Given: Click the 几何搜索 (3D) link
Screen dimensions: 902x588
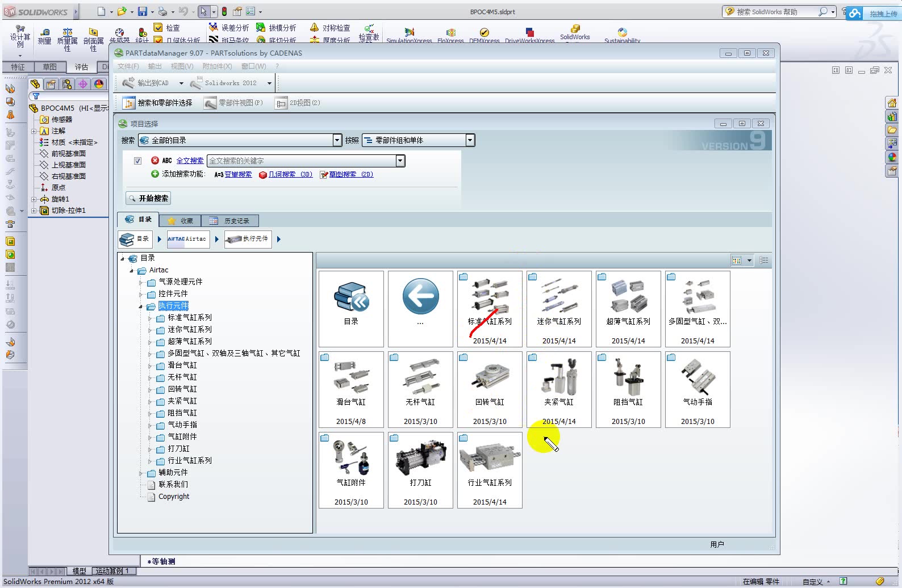Looking at the screenshot, I should tap(290, 174).
